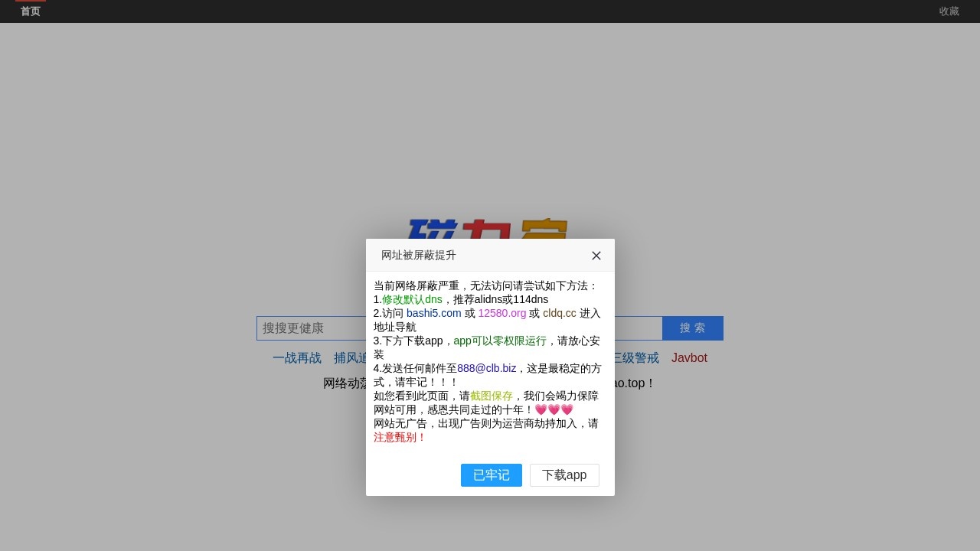Click the 三级警戒 navigation link
Screen dimensions: 980x551
[637, 357]
